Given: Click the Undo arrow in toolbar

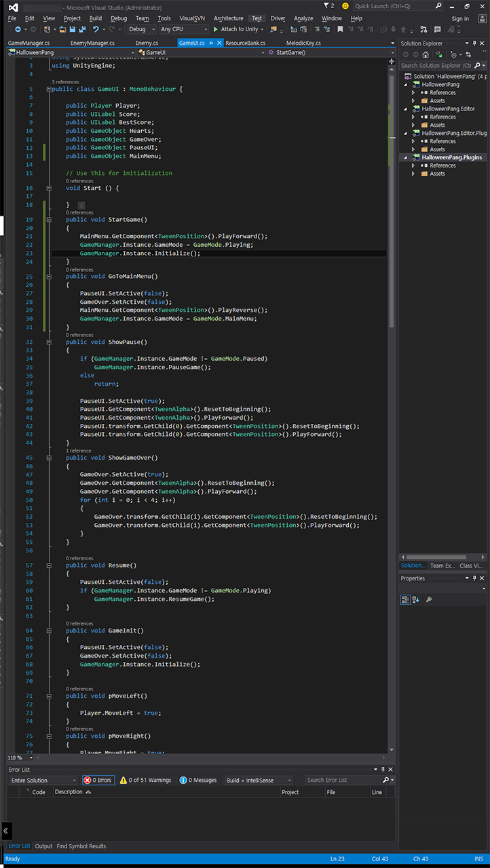Looking at the screenshot, I should pyautogui.click(x=96, y=30).
